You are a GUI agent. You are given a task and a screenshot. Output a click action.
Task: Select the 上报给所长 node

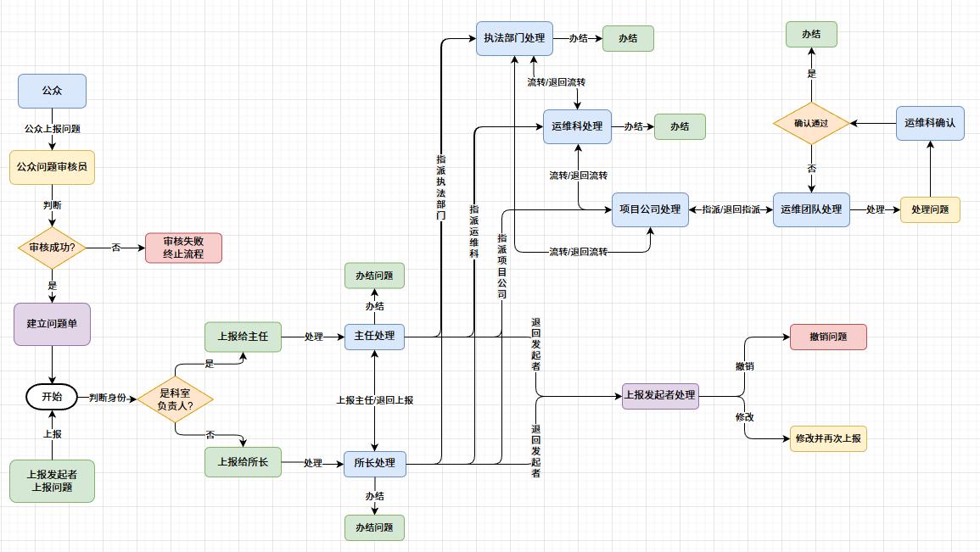(243, 462)
